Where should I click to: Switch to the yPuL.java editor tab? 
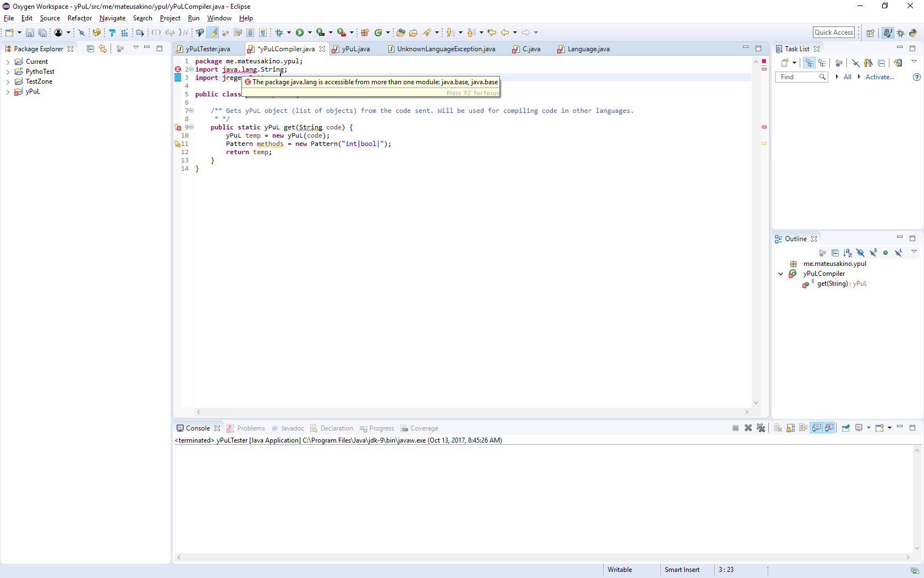tap(351, 49)
